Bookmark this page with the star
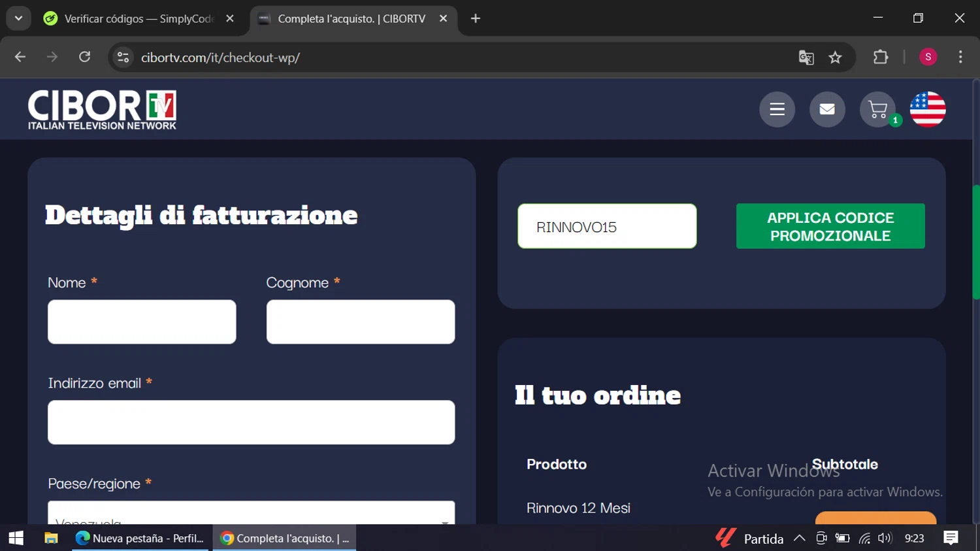The height and width of the screenshot is (551, 980). coord(835,58)
